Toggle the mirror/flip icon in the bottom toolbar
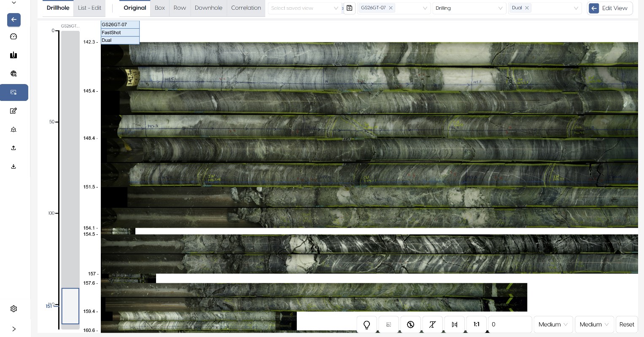 pyautogui.click(x=454, y=324)
